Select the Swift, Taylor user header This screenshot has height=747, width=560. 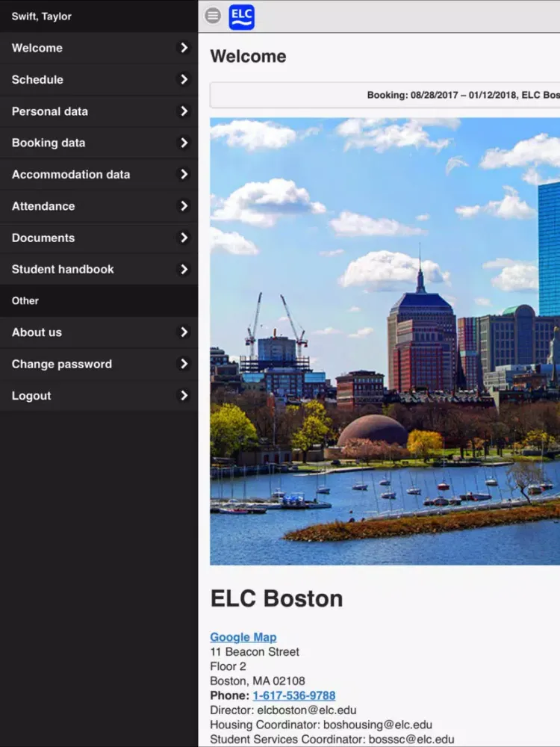click(42, 16)
